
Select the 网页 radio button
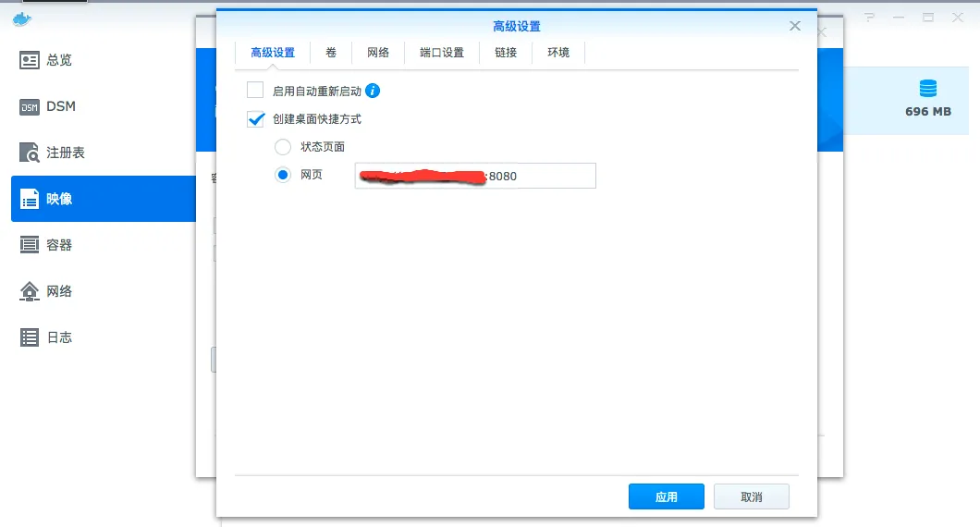click(x=283, y=175)
